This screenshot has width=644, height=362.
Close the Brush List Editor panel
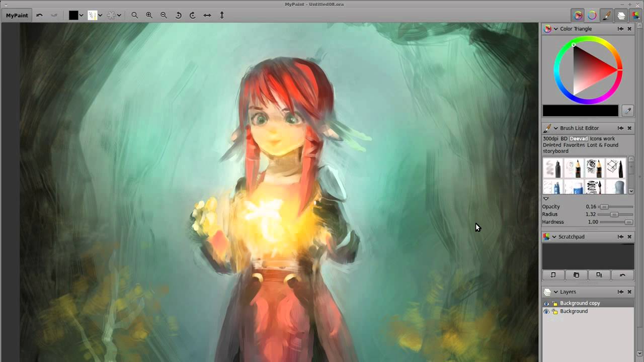tap(629, 128)
